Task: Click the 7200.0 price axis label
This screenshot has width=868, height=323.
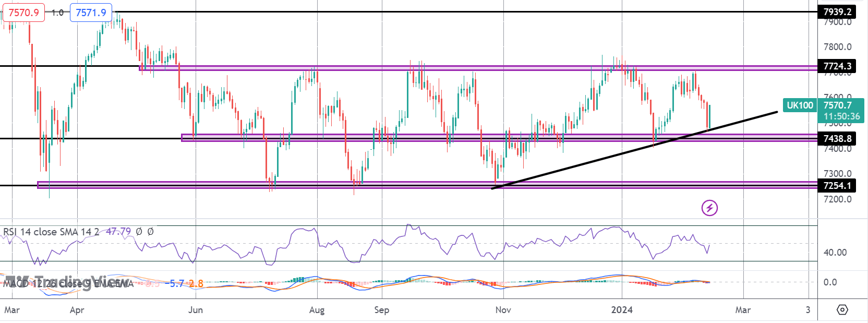Action: click(x=838, y=199)
